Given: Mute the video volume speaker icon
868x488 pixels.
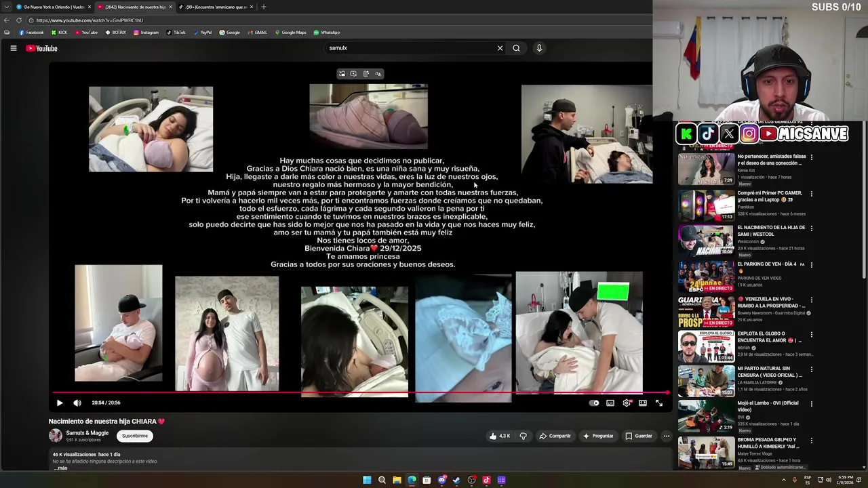Looking at the screenshot, I should coord(77,403).
